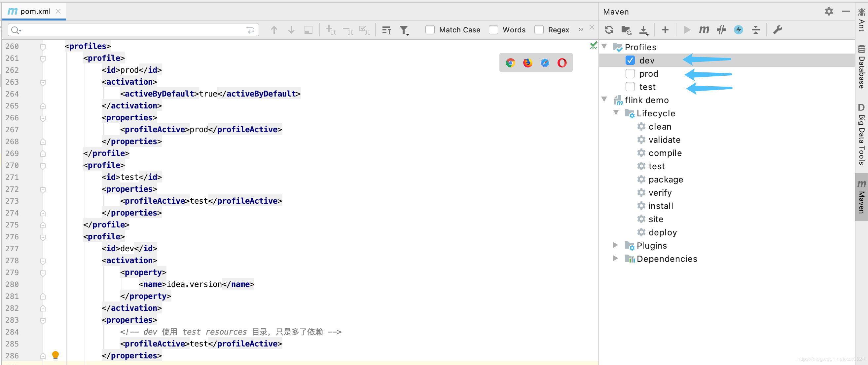Click into the find search field
Viewport: 868px width, 365px height.
coord(135,30)
